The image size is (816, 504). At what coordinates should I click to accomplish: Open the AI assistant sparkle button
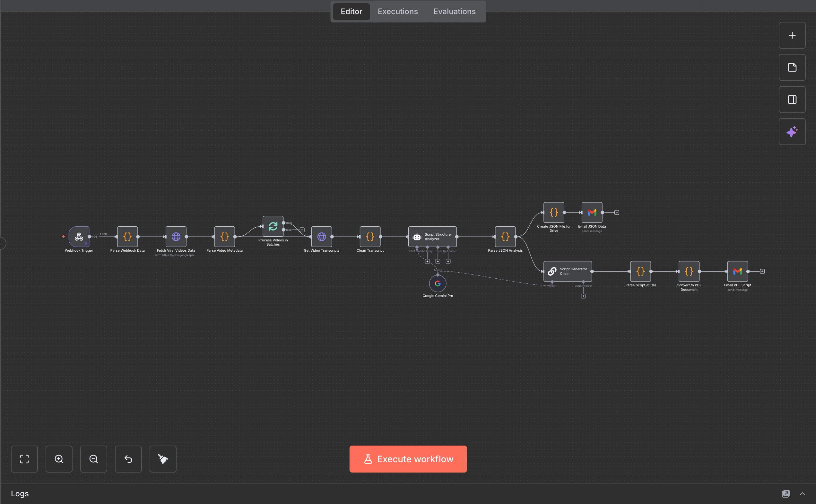792,132
